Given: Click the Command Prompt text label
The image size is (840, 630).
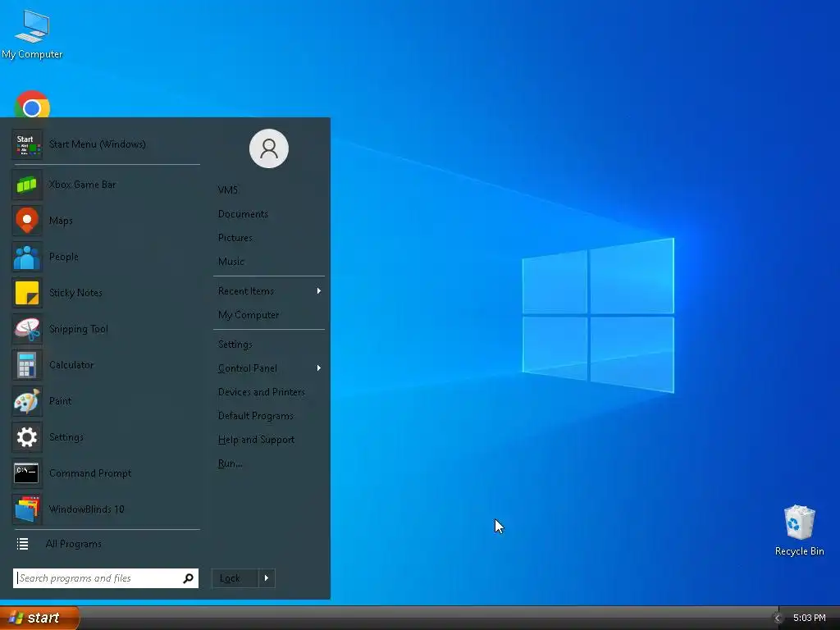Looking at the screenshot, I should (90, 473).
